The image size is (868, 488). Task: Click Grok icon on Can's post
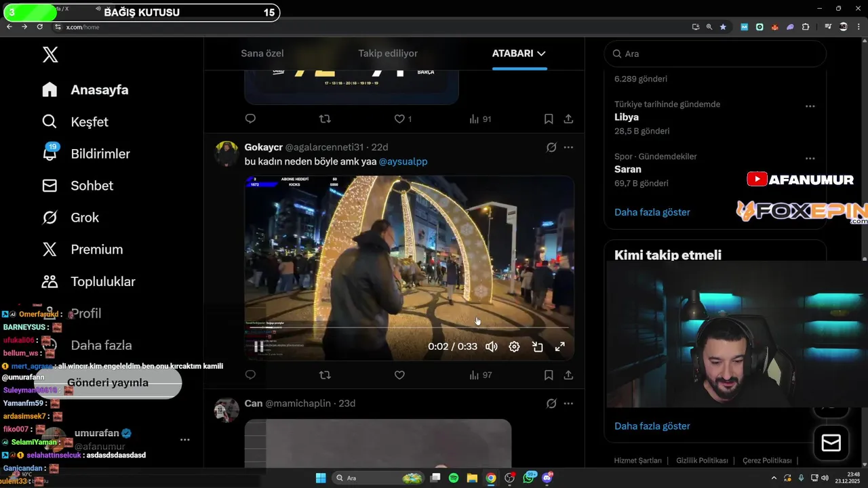click(x=551, y=403)
